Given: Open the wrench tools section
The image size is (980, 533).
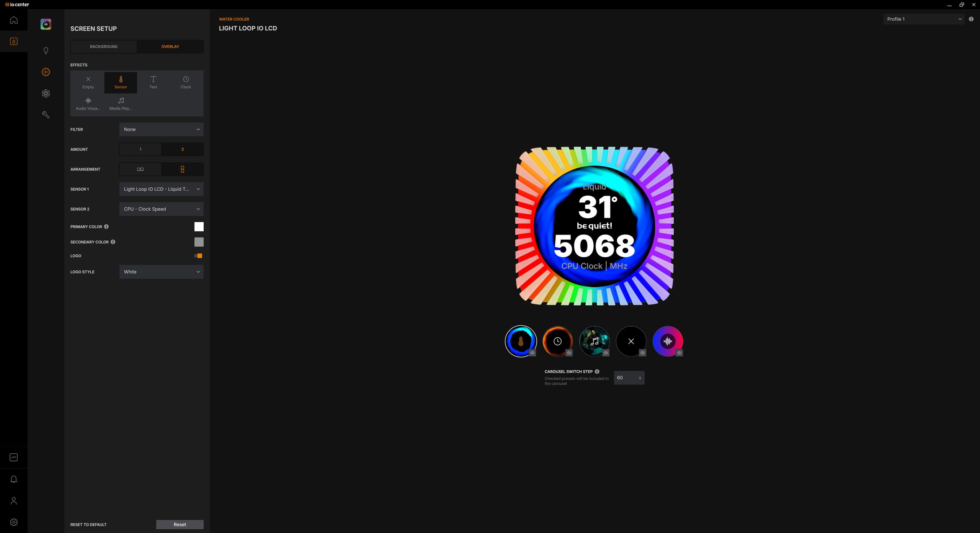Looking at the screenshot, I should click(46, 115).
